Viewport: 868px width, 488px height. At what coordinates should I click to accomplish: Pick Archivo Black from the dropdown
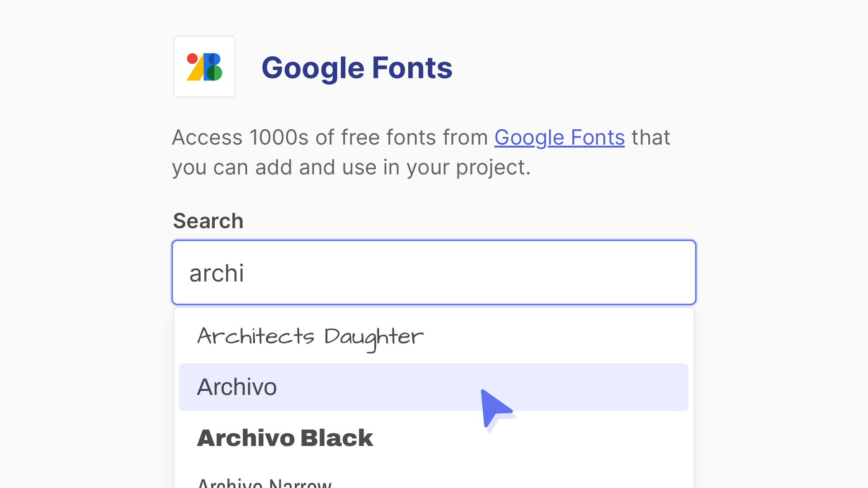(x=284, y=437)
